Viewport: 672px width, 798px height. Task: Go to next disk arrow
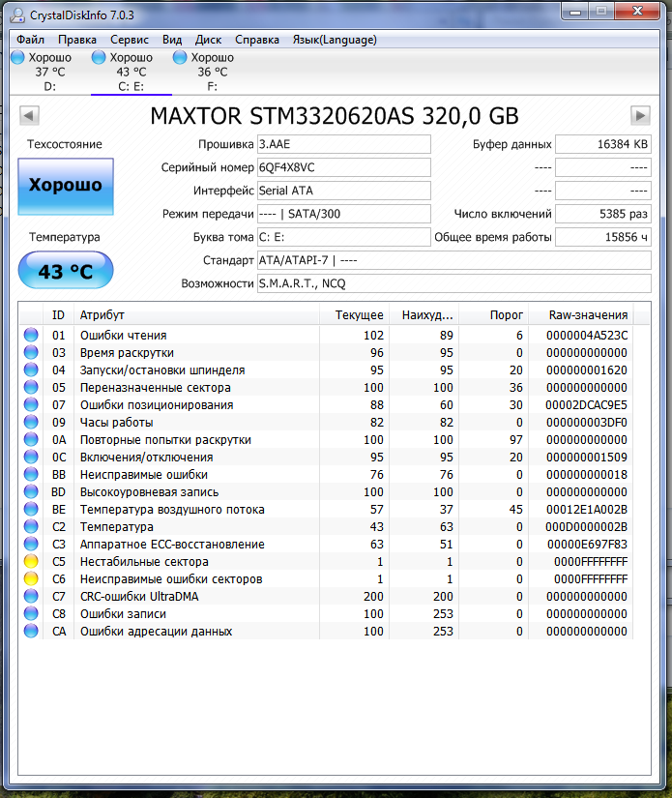640,115
